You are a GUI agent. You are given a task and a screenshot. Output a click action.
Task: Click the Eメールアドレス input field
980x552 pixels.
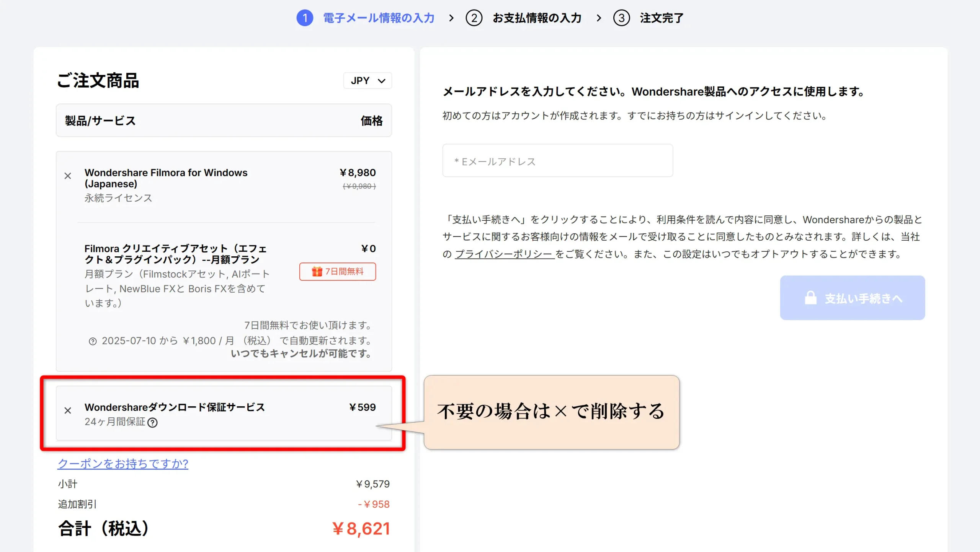(x=557, y=161)
